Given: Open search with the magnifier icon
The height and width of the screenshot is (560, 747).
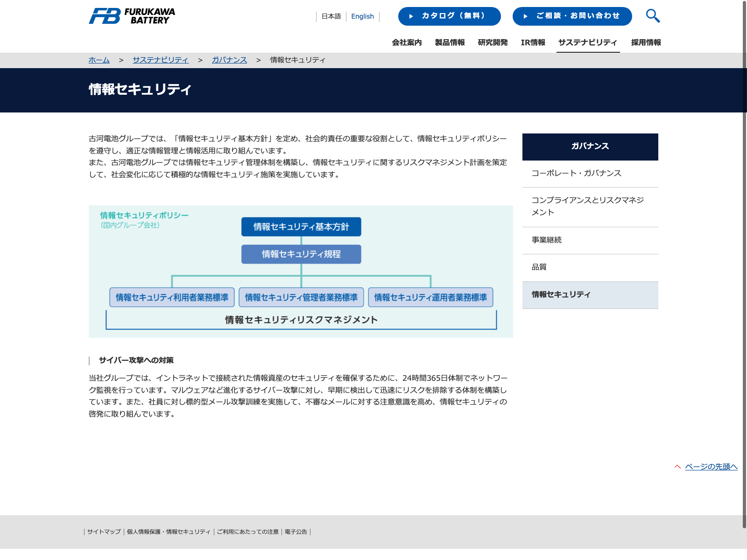Looking at the screenshot, I should (x=653, y=16).
